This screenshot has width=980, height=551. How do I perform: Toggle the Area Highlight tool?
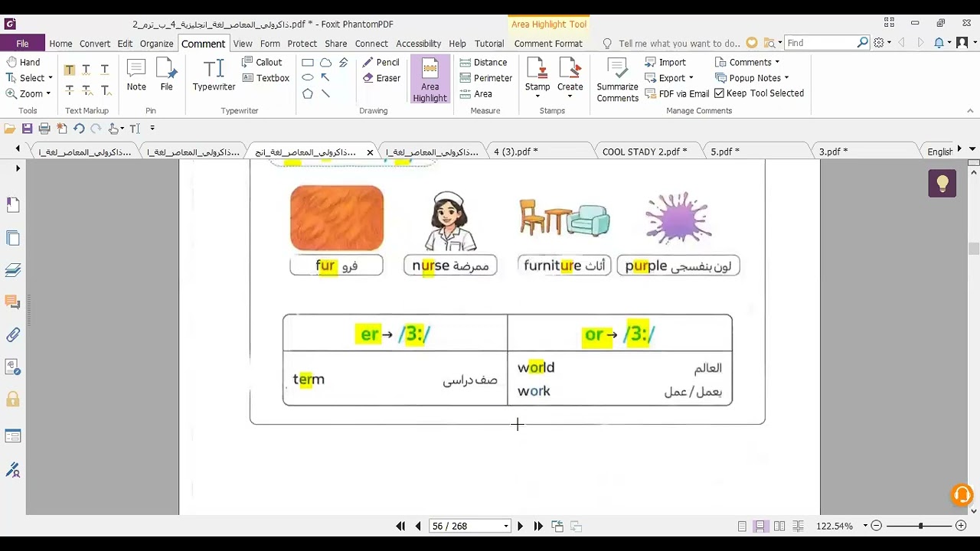[x=430, y=80]
